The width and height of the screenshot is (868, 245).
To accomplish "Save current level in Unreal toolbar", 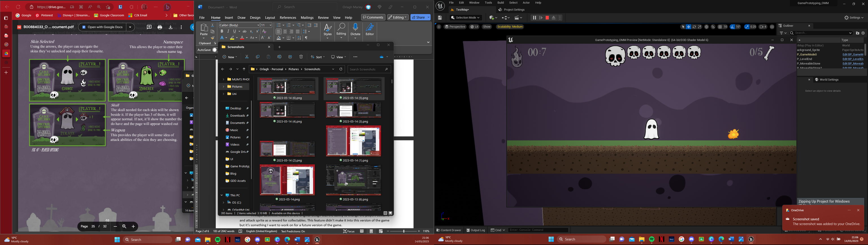I will tap(440, 18).
